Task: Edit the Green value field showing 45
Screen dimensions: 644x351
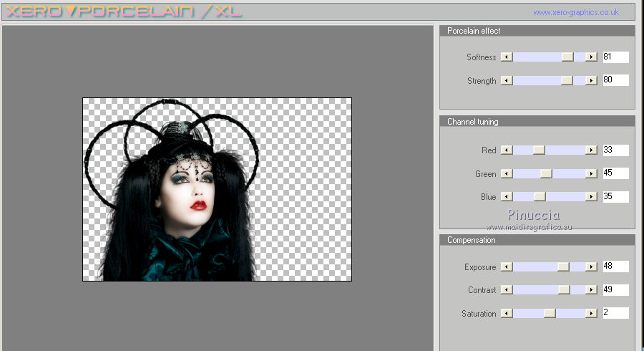Action: [x=615, y=173]
